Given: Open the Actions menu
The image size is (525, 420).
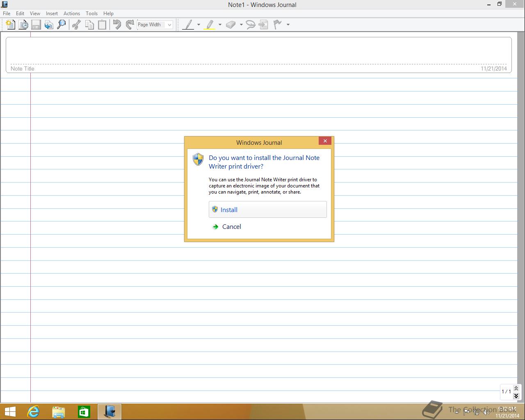Looking at the screenshot, I should point(72,14).
